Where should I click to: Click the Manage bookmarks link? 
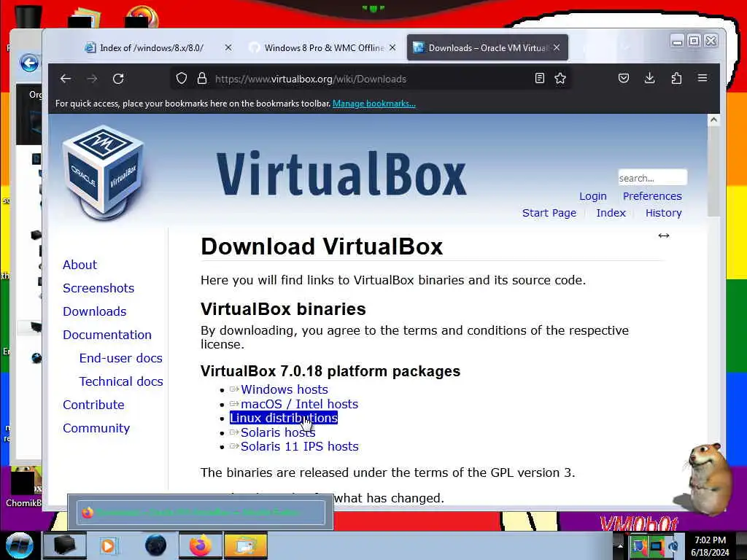pyautogui.click(x=374, y=104)
